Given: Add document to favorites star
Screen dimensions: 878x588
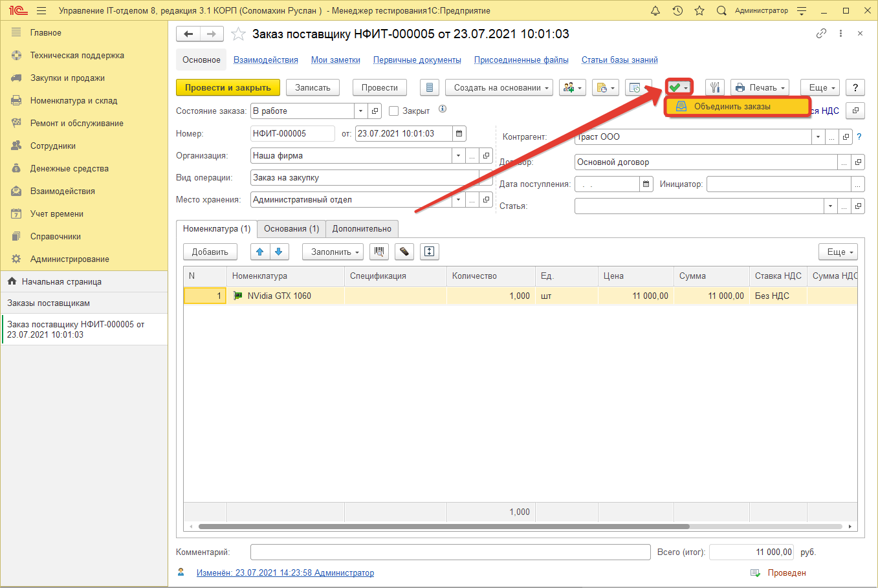Looking at the screenshot, I should coord(239,34).
